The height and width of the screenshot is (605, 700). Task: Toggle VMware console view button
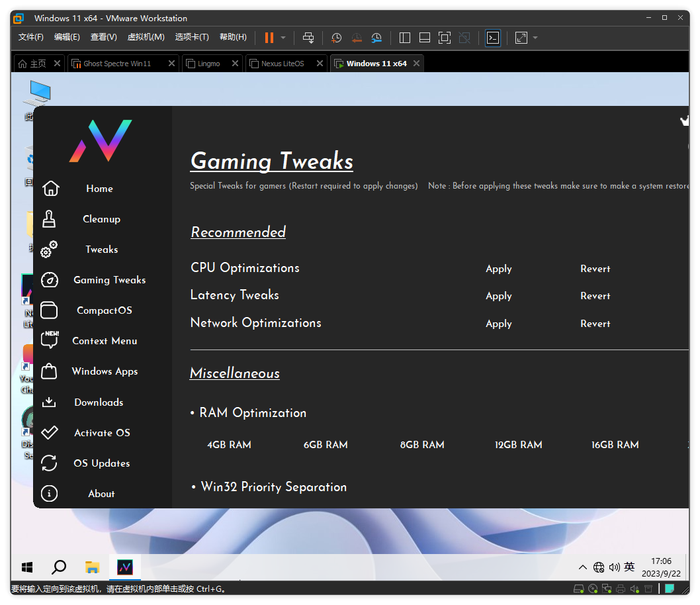[493, 38]
